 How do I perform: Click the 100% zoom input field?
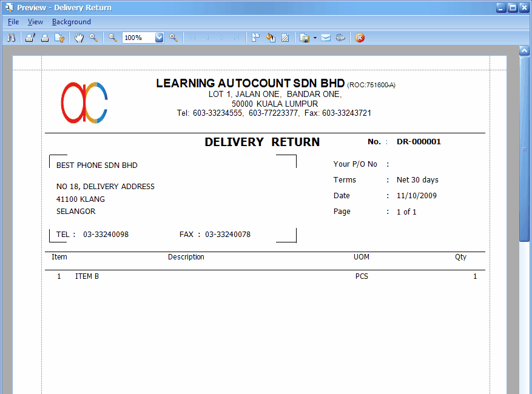coord(139,38)
